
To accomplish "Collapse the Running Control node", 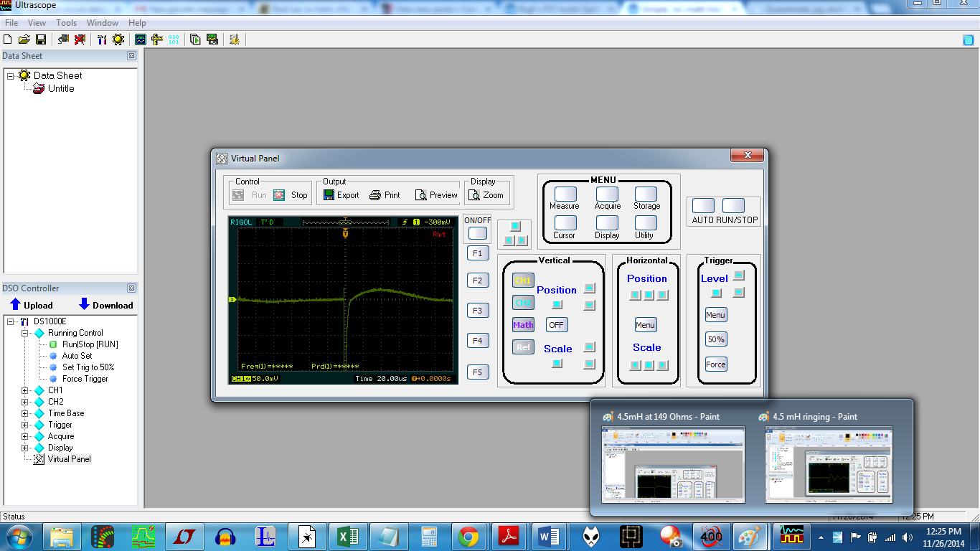I will (x=24, y=333).
